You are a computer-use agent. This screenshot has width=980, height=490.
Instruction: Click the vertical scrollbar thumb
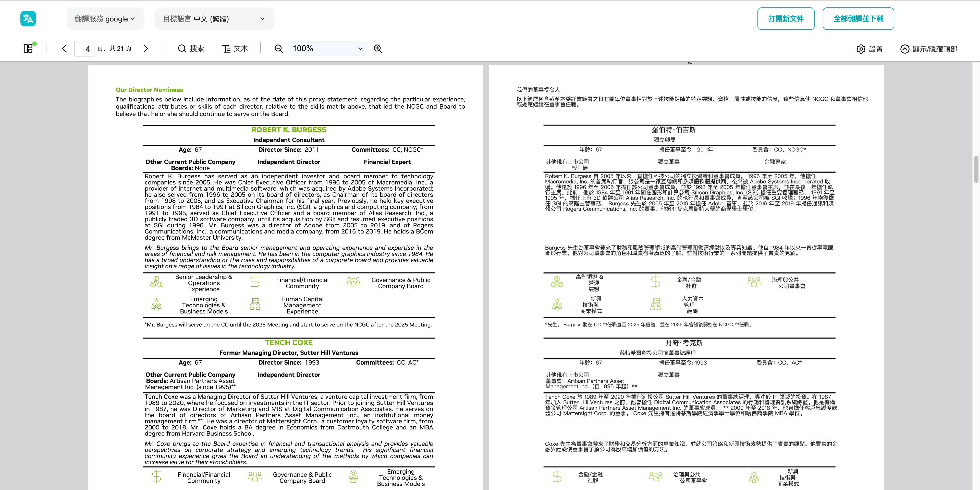point(976,169)
